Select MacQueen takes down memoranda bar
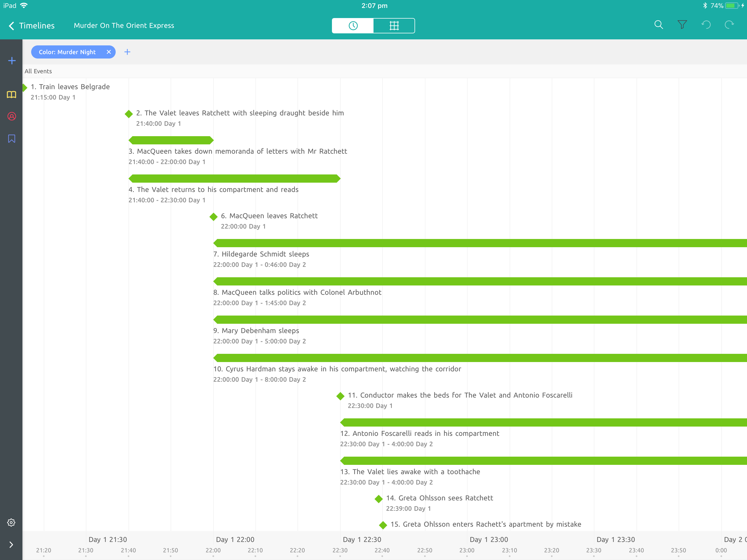The height and width of the screenshot is (560, 747). click(x=171, y=140)
